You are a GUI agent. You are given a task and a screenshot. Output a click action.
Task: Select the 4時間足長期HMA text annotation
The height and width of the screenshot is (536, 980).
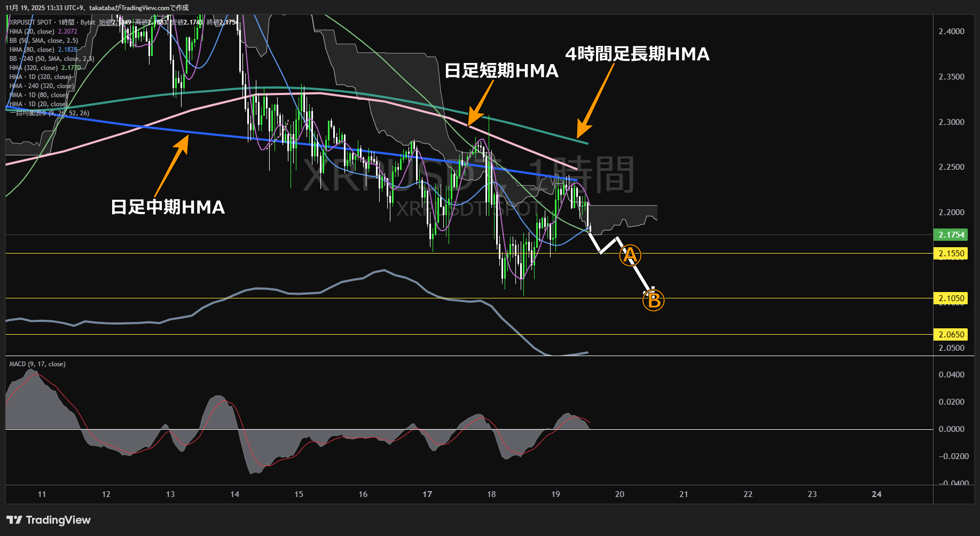637,54
